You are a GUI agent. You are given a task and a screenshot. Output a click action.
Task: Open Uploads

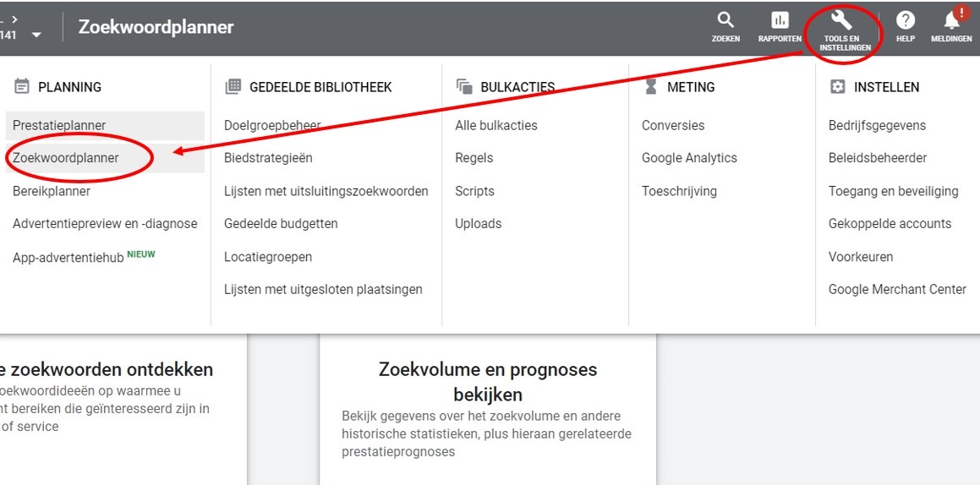pyautogui.click(x=478, y=223)
